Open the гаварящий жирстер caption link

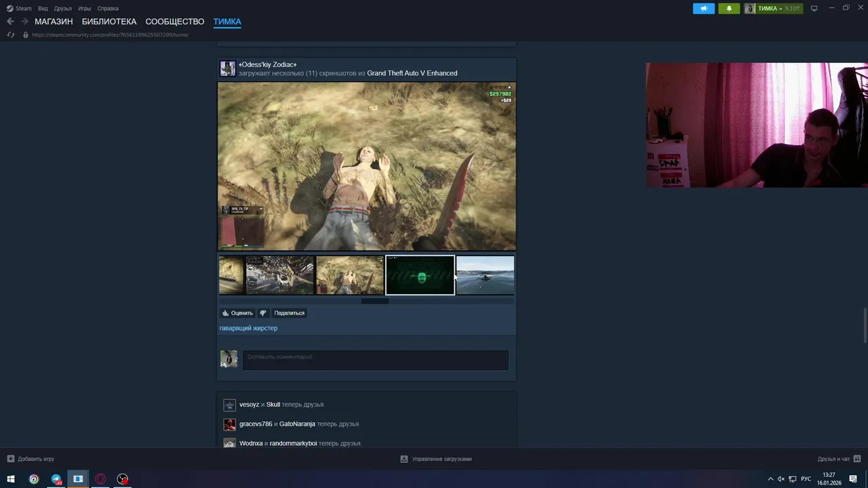tap(248, 328)
